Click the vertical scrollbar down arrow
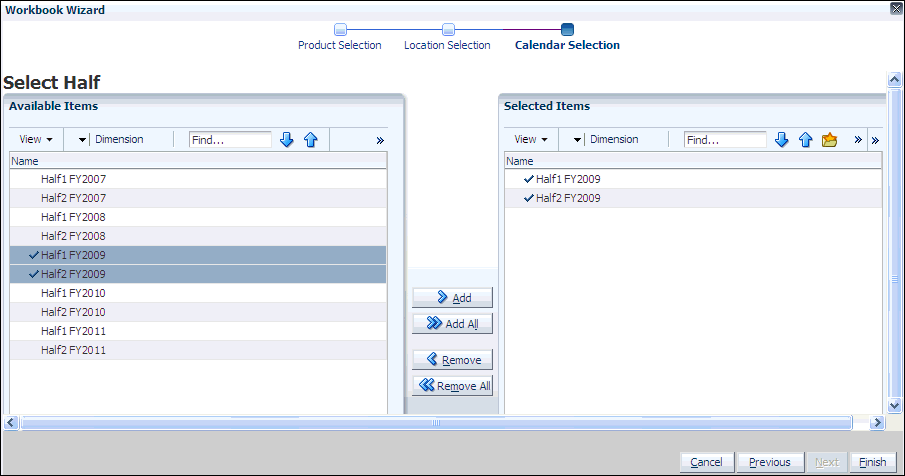This screenshot has width=905, height=476. 895,406
